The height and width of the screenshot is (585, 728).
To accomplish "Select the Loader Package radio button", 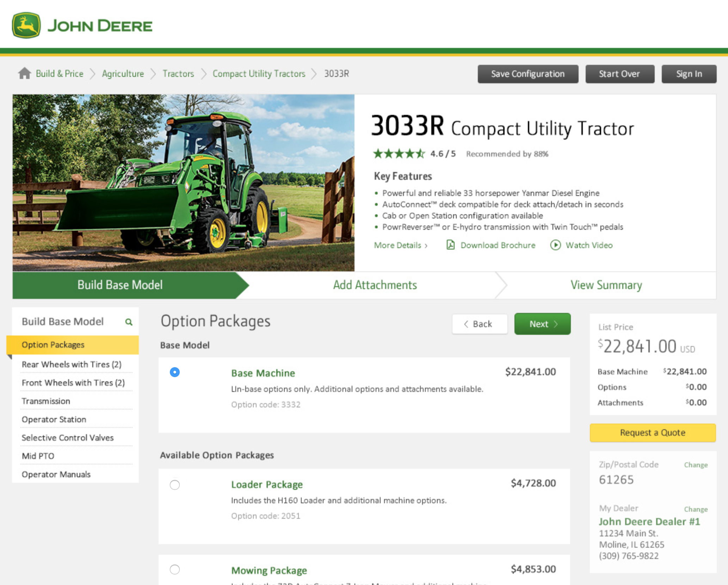I will pos(174,485).
